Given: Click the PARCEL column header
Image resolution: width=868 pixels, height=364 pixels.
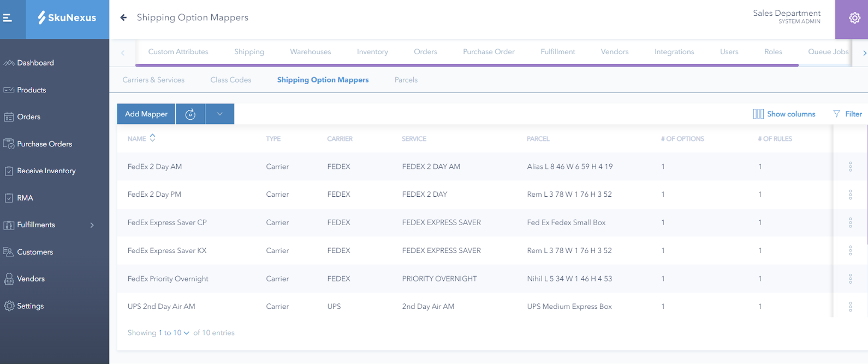Looking at the screenshot, I should pos(538,139).
